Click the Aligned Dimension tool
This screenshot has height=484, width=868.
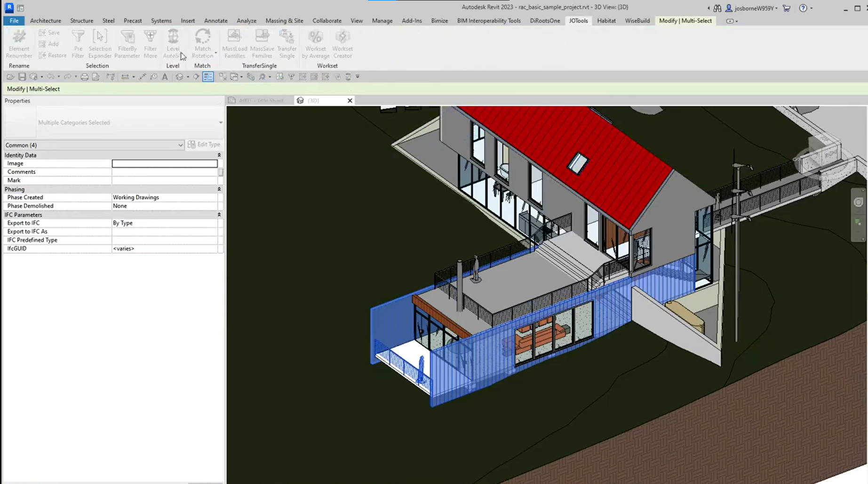[x=142, y=77]
